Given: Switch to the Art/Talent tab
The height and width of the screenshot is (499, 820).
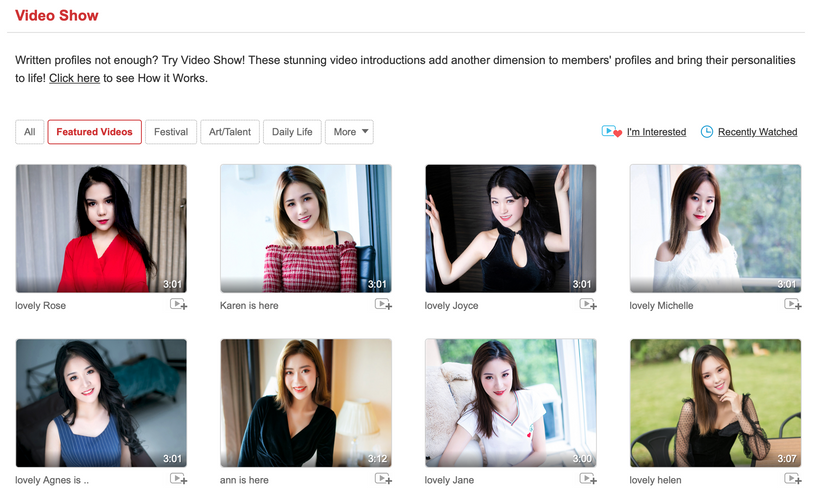Looking at the screenshot, I should pos(230,132).
